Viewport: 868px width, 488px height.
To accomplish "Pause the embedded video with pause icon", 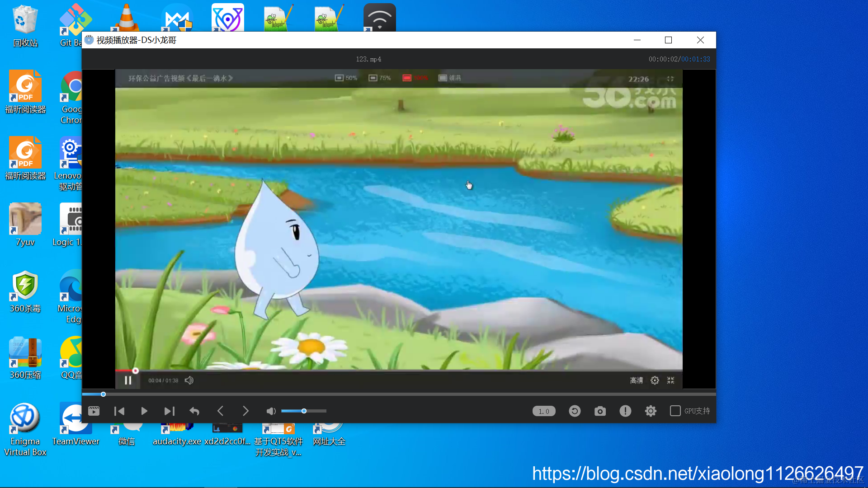I will coord(128,380).
